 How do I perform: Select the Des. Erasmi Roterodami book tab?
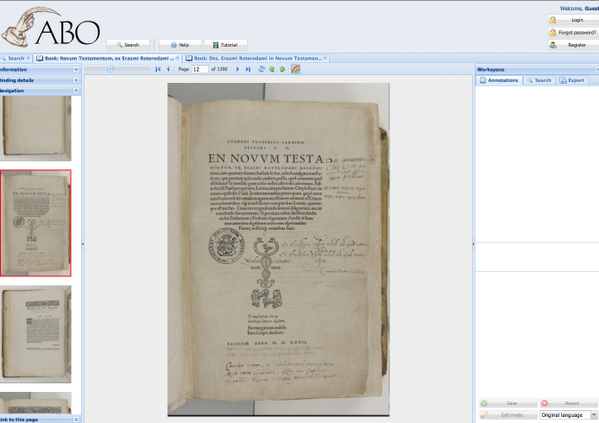pos(257,58)
